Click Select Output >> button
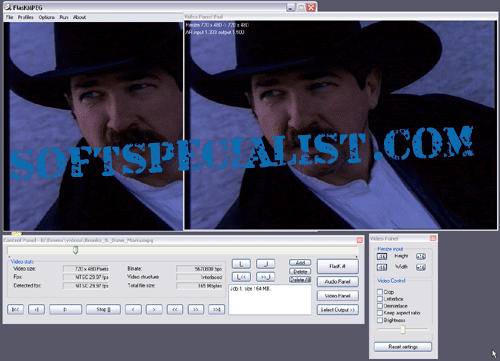The height and width of the screenshot is (361, 500). tap(338, 310)
